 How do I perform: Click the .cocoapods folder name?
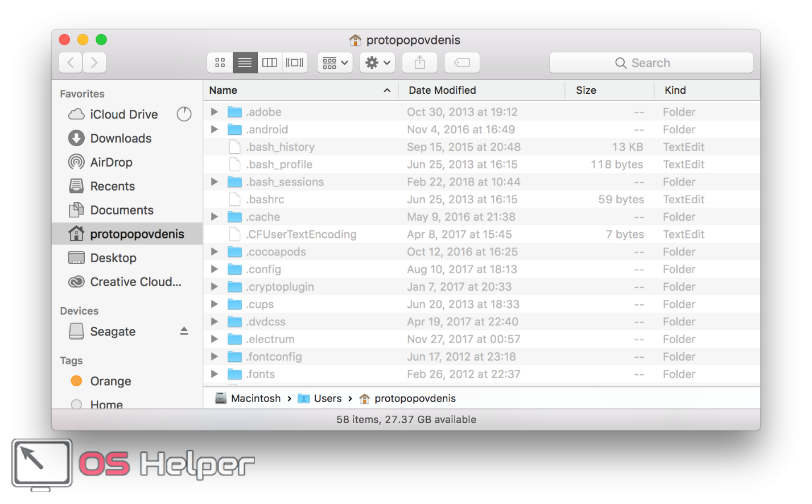click(276, 251)
